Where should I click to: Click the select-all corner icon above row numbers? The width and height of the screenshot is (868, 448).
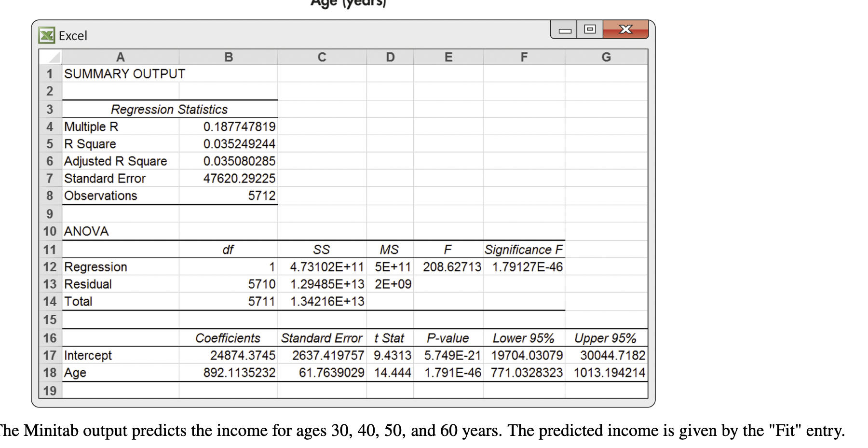[50, 56]
